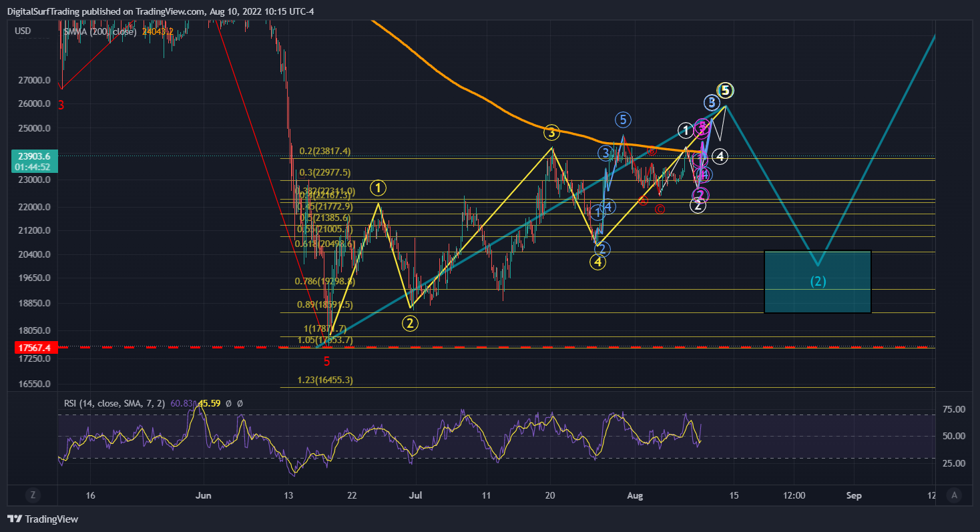Click Fibonacci label 1.05(17553.7)
Image resolution: width=980 pixels, height=532 pixels.
pyautogui.click(x=325, y=340)
